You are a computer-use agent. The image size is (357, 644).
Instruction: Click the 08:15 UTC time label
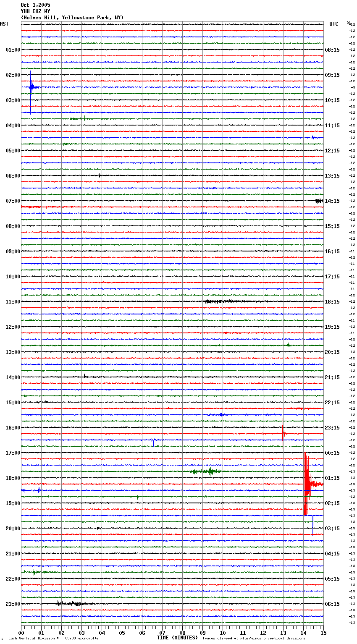pos(332,50)
